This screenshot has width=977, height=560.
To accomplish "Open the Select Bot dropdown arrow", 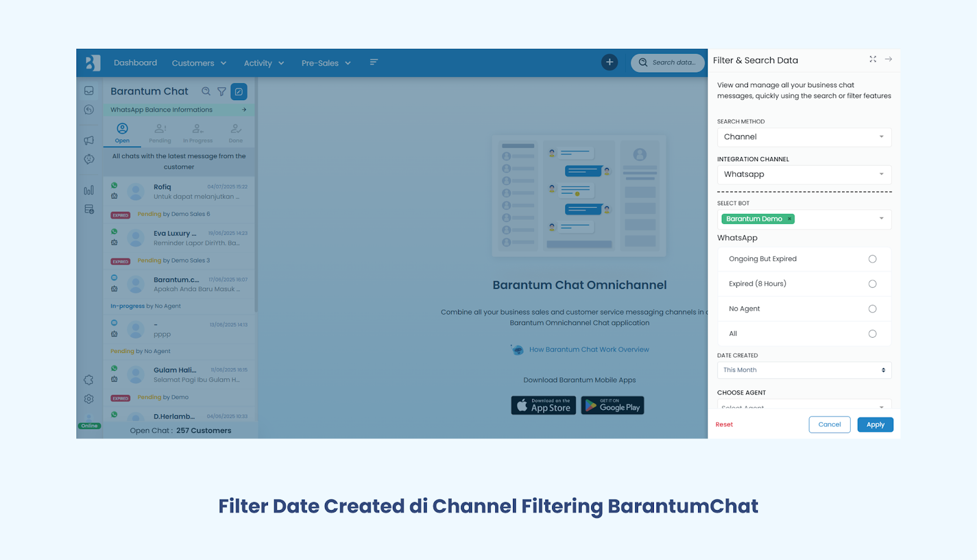I will (x=881, y=219).
